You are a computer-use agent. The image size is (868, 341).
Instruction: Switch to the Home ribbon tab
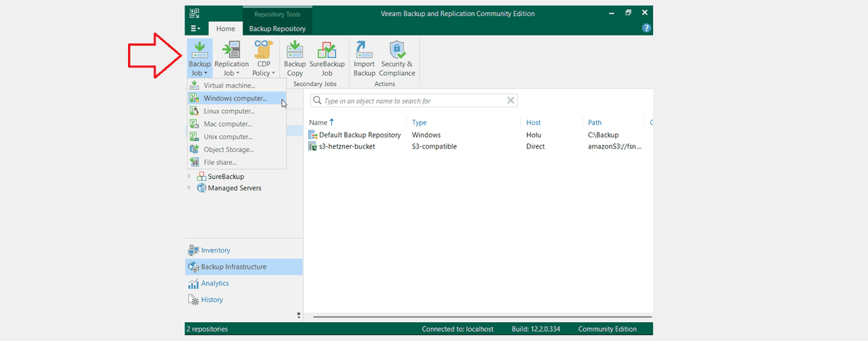click(226, 28)
